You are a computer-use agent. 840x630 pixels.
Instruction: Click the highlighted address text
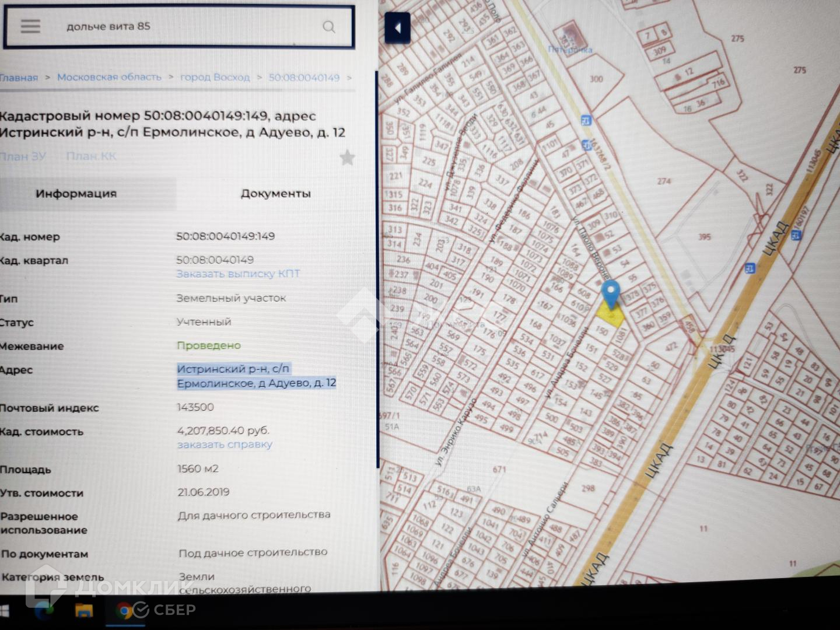[x=257, y=376]
